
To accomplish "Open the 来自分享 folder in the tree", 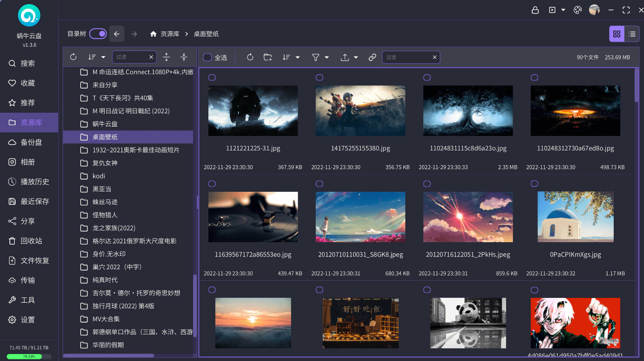I will point(128,85).
